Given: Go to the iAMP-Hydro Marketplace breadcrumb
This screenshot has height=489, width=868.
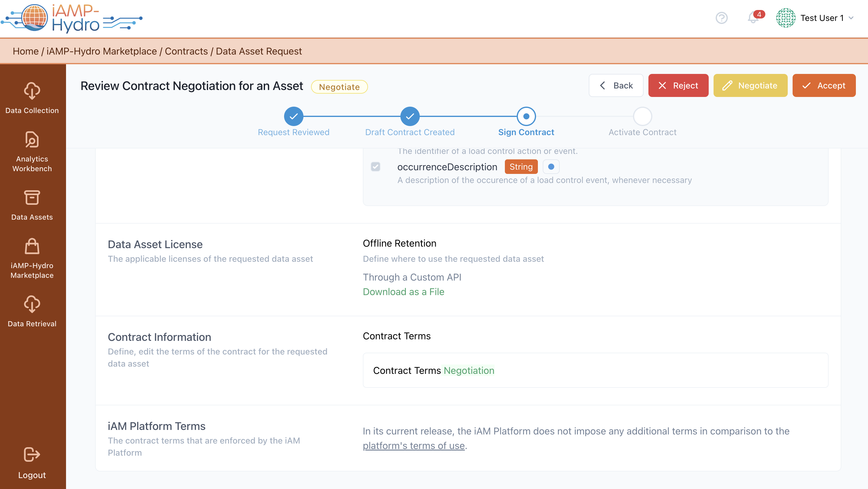Looking at the screenshot, I should [x=101, y=51].
